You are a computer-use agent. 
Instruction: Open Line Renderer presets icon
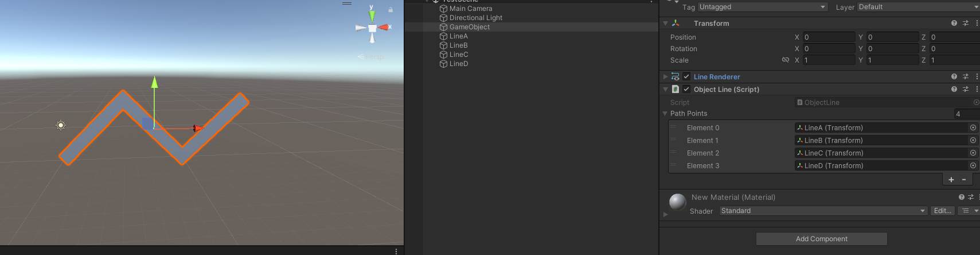click(x=966, y=76)
